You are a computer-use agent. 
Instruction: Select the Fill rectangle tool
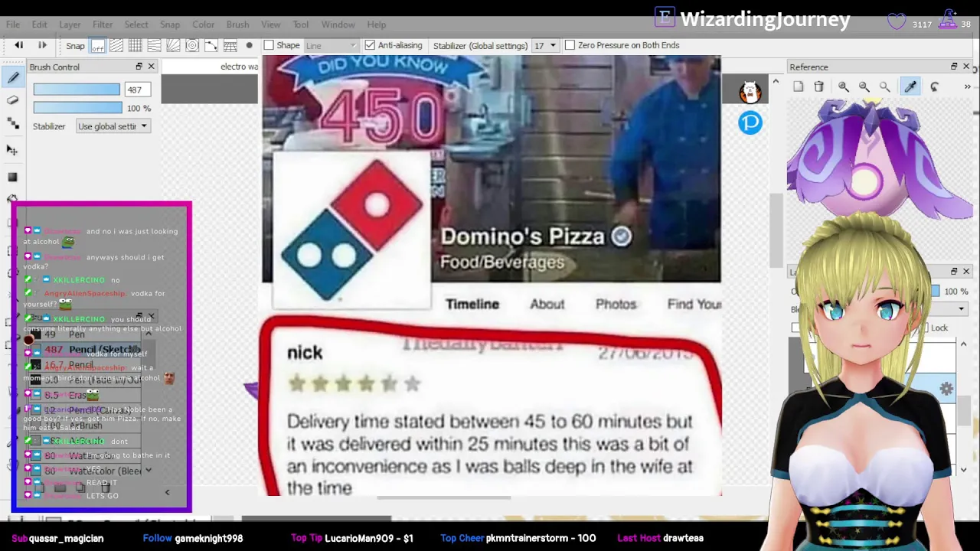pyautogui.click(x=12, y=177)
